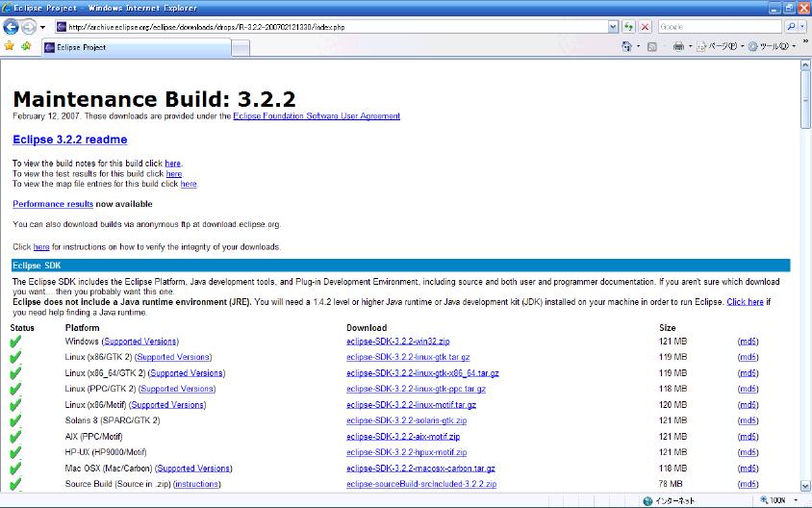Viewport: 812px width, 508px height.
Task: Open the Source Build instructions link
Action: point(197,484)
